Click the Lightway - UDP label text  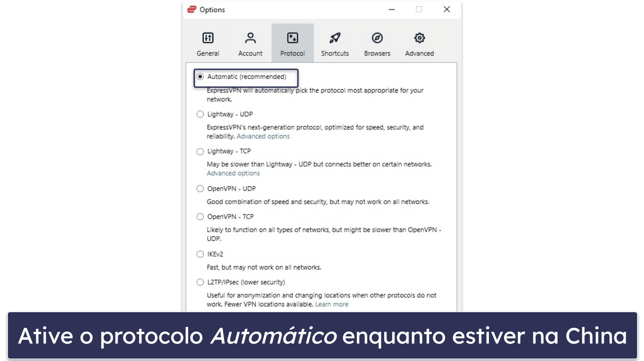(230, 114)
